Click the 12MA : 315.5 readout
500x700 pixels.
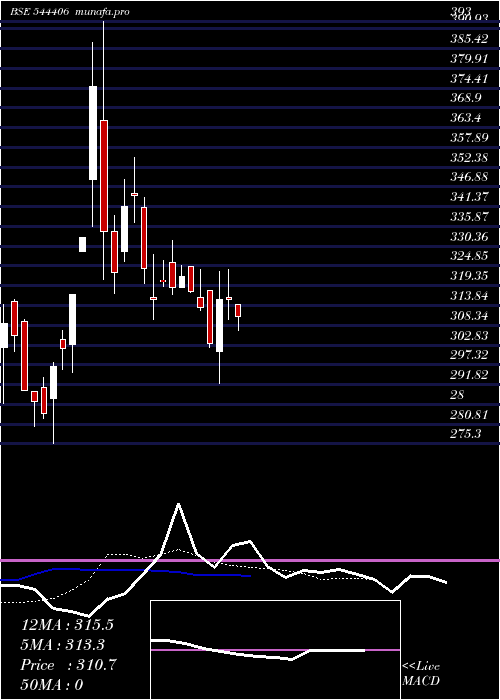point(67,625)
